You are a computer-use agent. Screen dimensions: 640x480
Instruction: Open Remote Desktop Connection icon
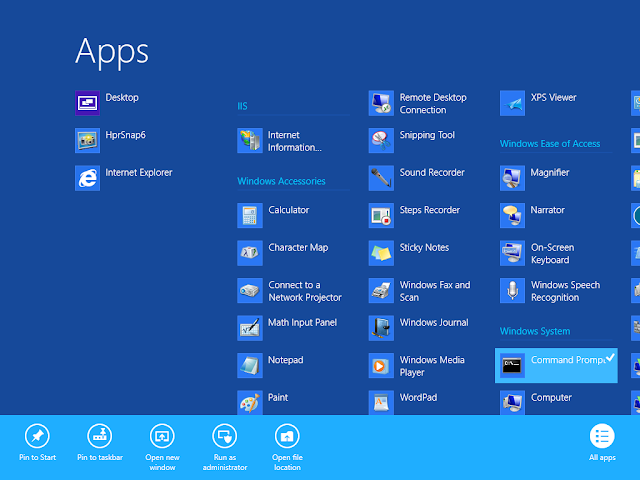click(x=381, y=103)
